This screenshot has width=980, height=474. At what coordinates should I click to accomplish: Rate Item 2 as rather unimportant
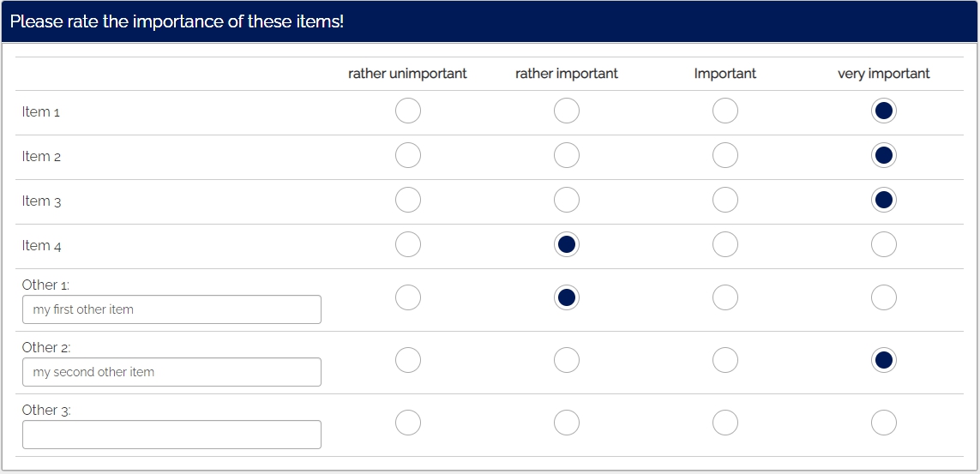(x=408, y=156)
